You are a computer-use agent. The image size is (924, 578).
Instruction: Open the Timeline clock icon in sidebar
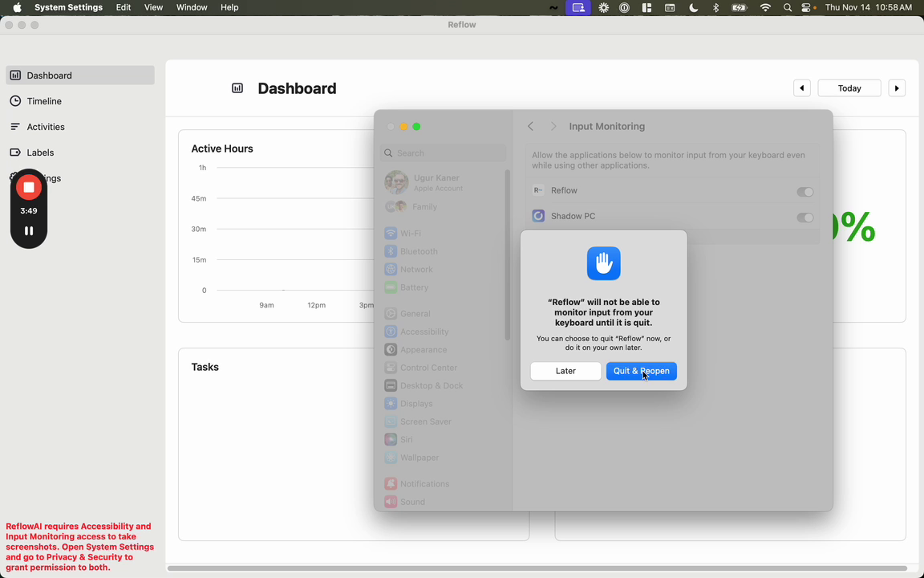(15, 101)
